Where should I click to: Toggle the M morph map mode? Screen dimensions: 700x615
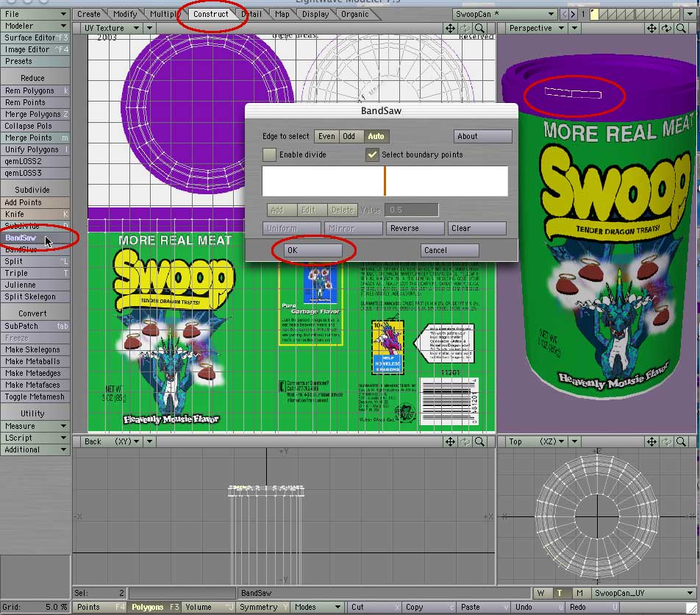579,593
